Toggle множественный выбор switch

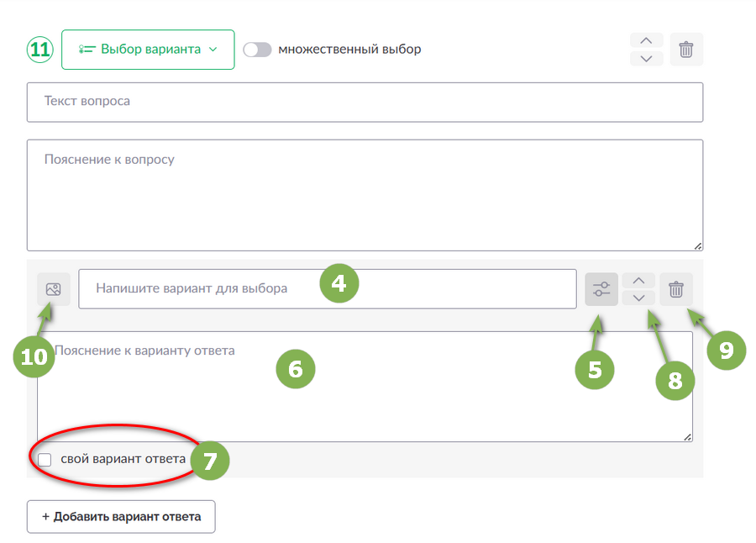257,50
